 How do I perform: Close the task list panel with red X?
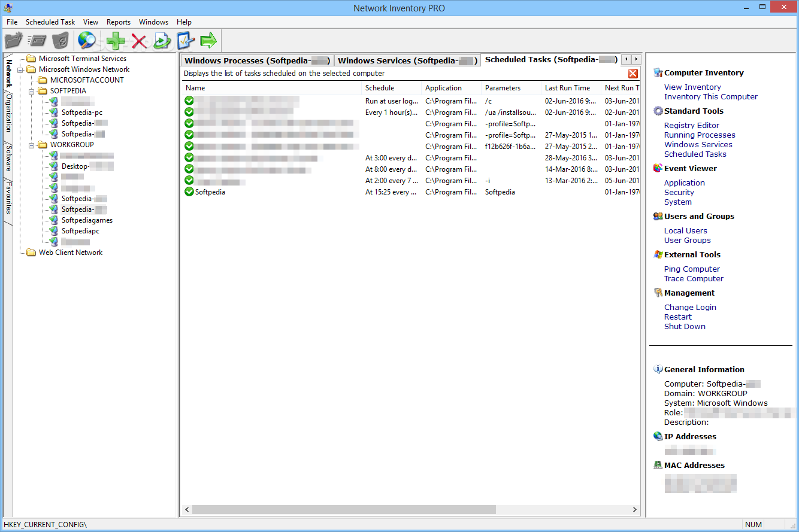(x=633, y=74)
